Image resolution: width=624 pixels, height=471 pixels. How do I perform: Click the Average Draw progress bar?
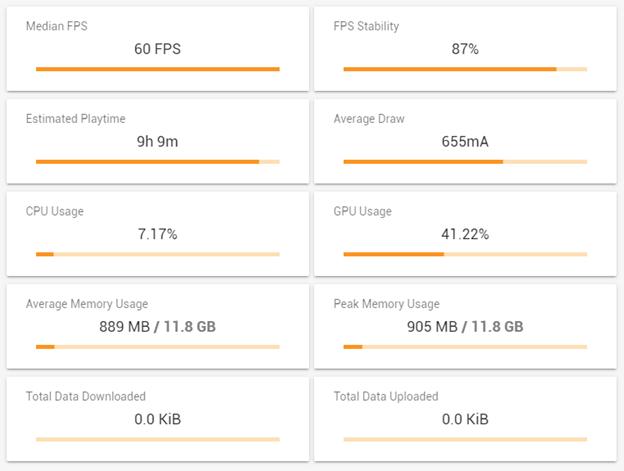tap(465, 161)
